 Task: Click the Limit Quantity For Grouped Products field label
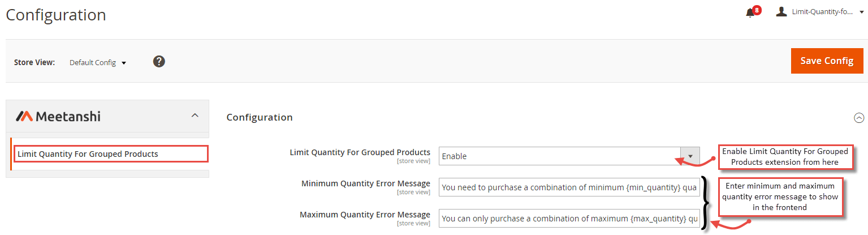pos(360,152)
